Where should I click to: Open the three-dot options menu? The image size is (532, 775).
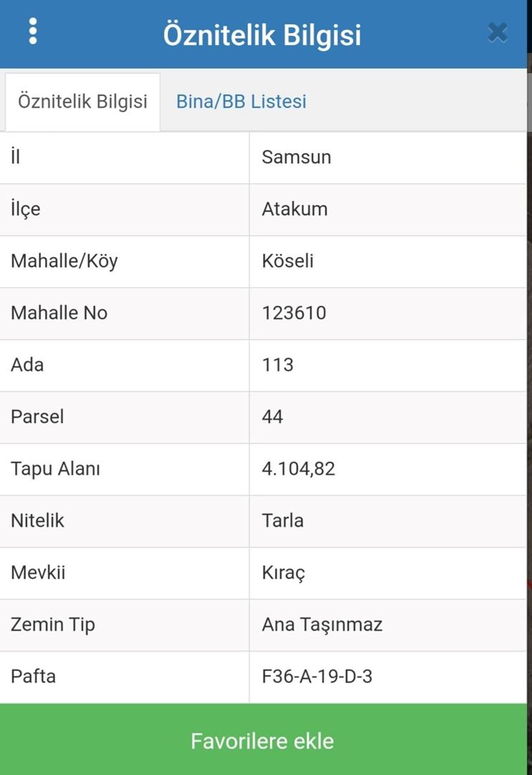click(x=33, y=32)
